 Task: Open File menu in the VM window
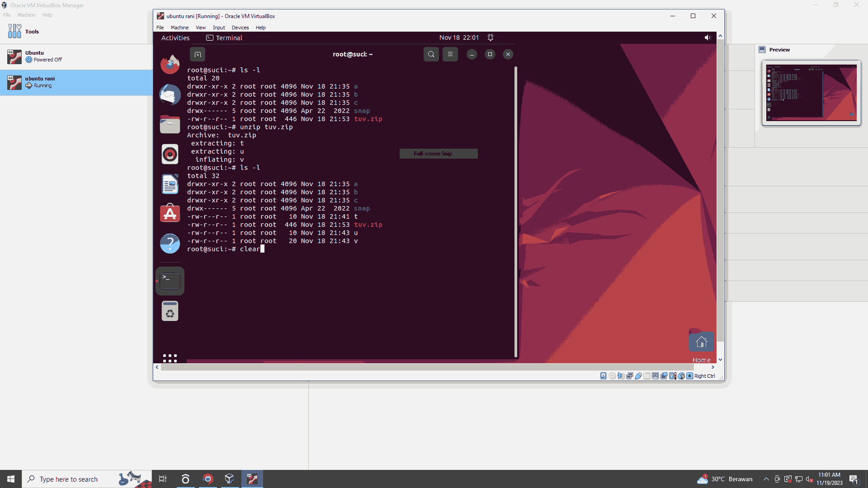[160, 28]
